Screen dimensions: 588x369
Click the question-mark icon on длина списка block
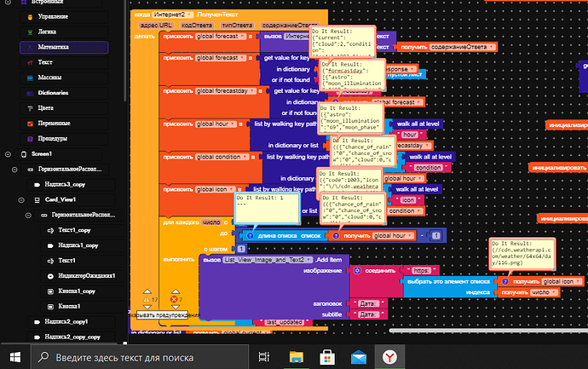pos(251,236)
